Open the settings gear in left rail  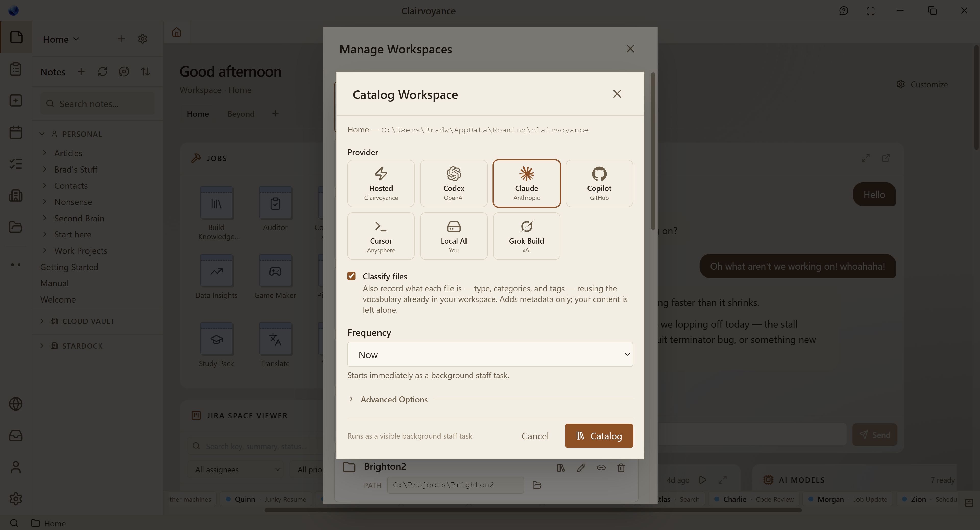pyautogui.click(x=16, y=498)
